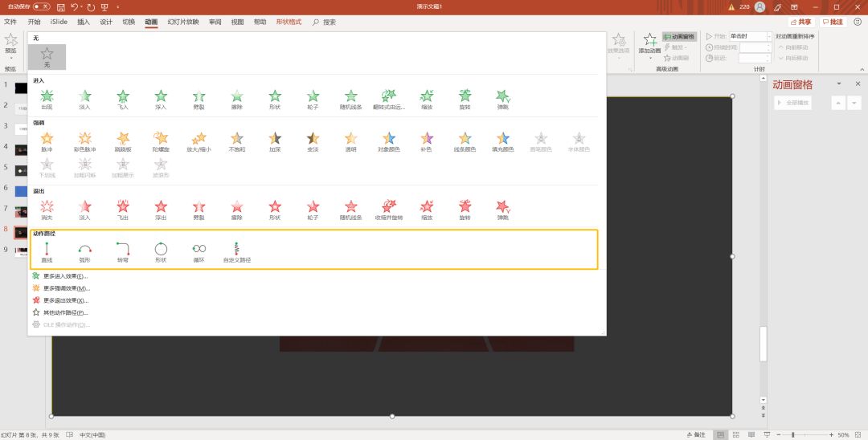Screen dimensions: 868x440
Task: Adjust the zoom slider in status bar
Action: 792,435
